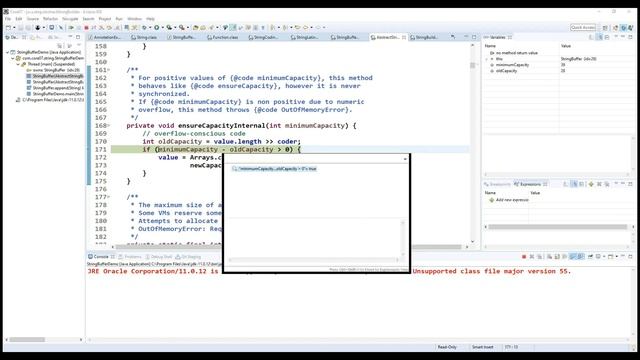Image resolution: width=640 pixels, height=360 pixels.
Task: Switch to the Function.class editor tab
Action: coord(222,37)
